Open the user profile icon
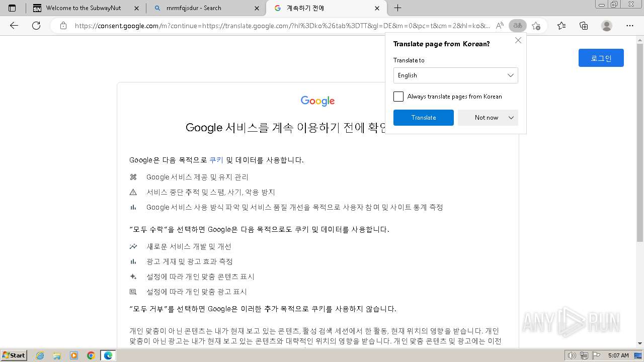This screenshot has height=362, width=644. point(607,26)
